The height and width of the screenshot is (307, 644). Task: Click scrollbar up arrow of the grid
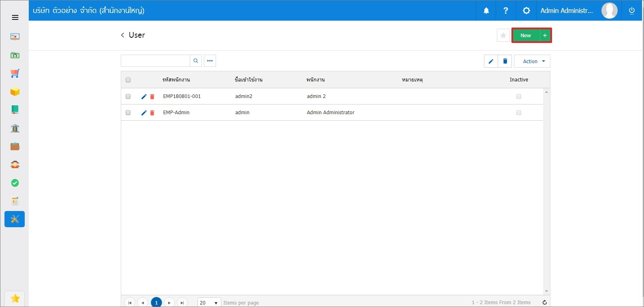(x=546, y=92)
